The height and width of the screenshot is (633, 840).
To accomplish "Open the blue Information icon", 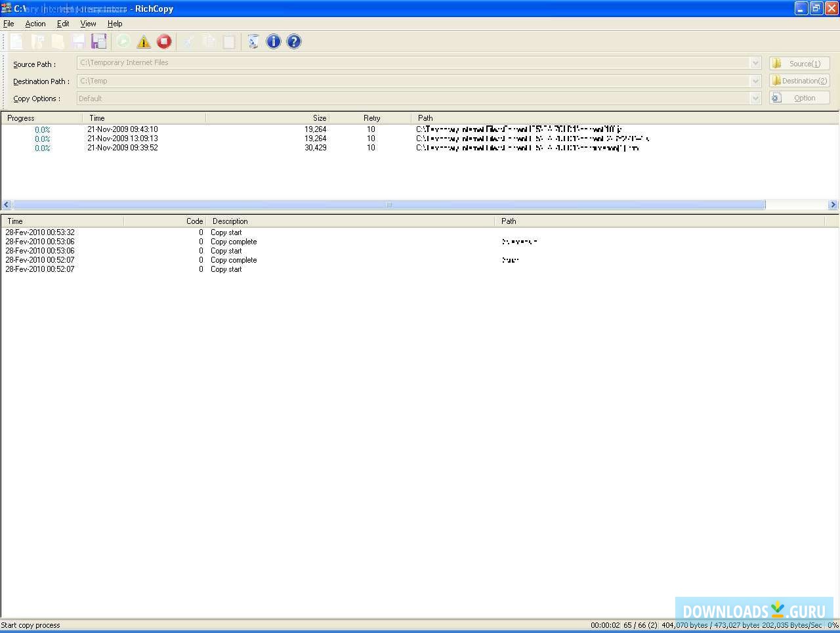I will tap(274, 41).
